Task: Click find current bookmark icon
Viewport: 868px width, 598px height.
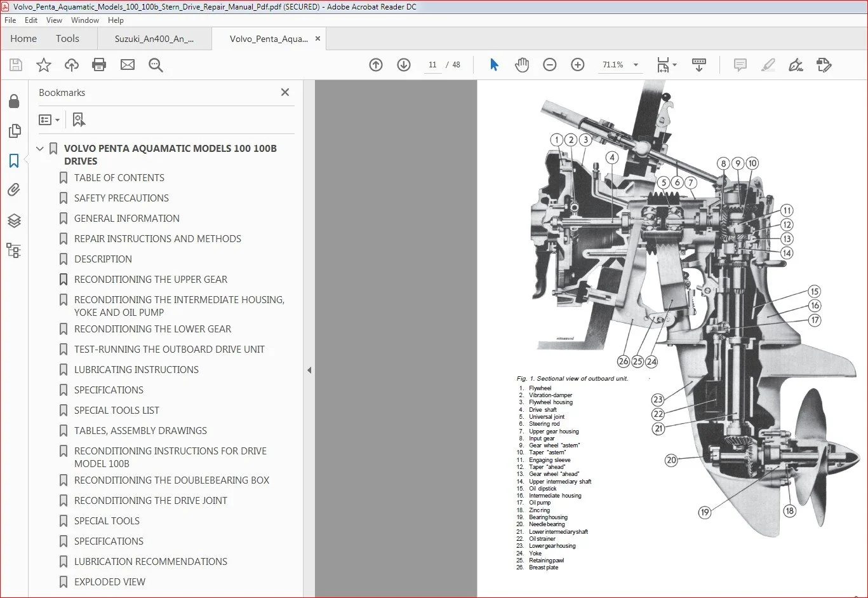Action: click(x=79, y=119)
